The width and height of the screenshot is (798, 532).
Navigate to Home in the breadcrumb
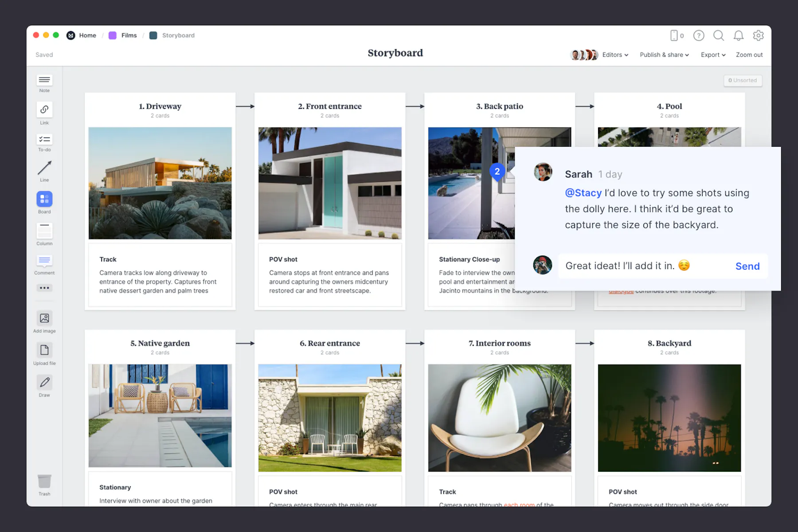coord(87,35)
